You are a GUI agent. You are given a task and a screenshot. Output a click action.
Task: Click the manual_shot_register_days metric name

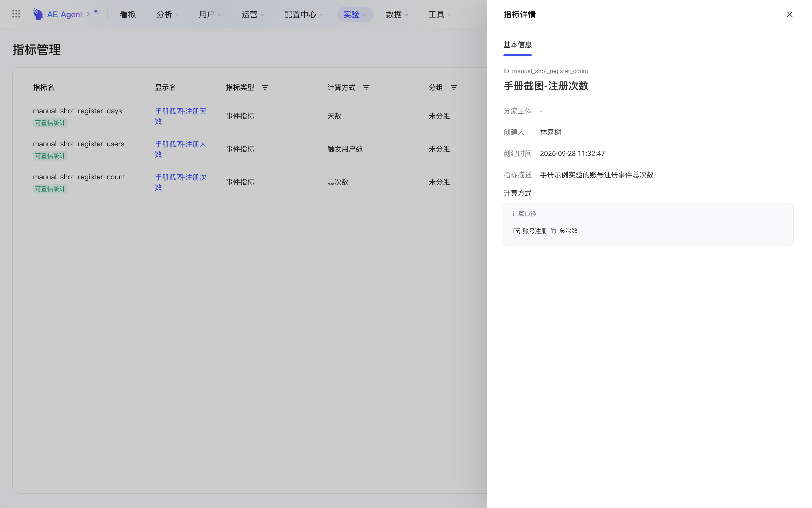77,111
